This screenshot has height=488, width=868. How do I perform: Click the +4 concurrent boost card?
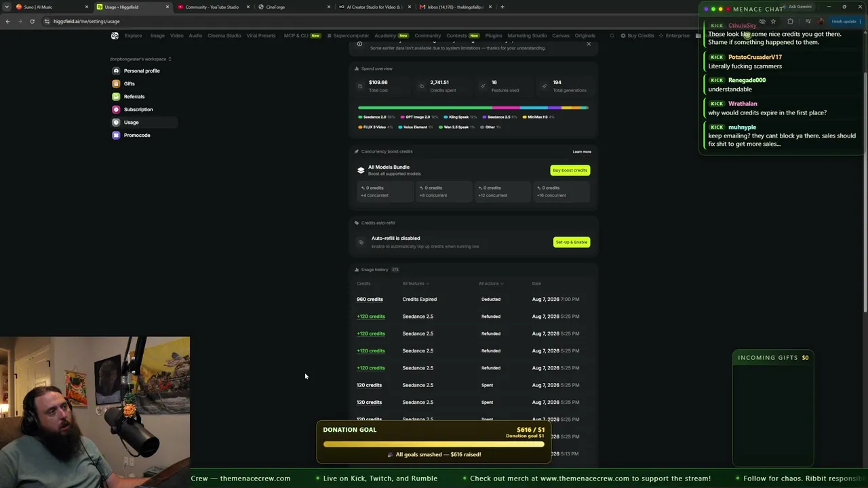384,191
